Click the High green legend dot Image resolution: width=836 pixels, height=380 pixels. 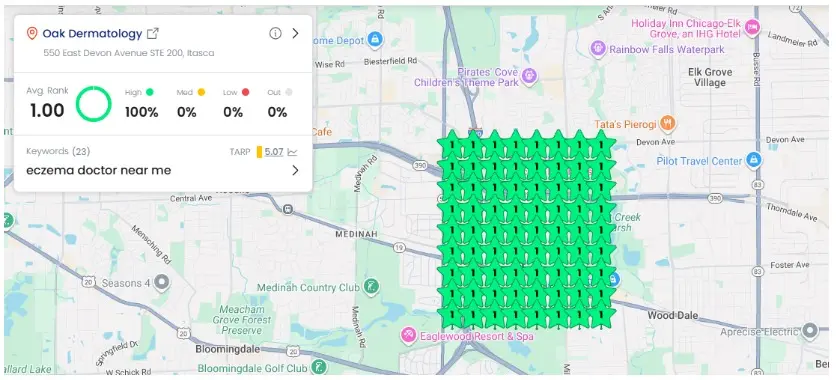(150, 92)
